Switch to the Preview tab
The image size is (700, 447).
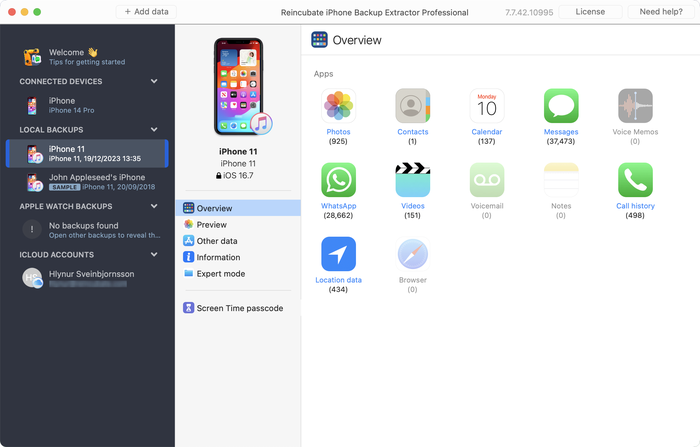tap(238, 225)
